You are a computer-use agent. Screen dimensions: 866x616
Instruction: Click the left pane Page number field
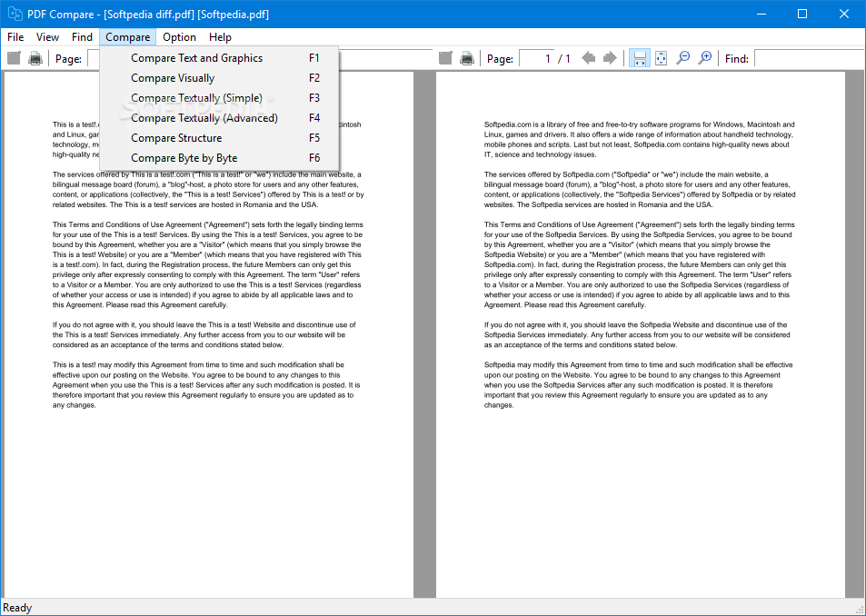[94, 58]
